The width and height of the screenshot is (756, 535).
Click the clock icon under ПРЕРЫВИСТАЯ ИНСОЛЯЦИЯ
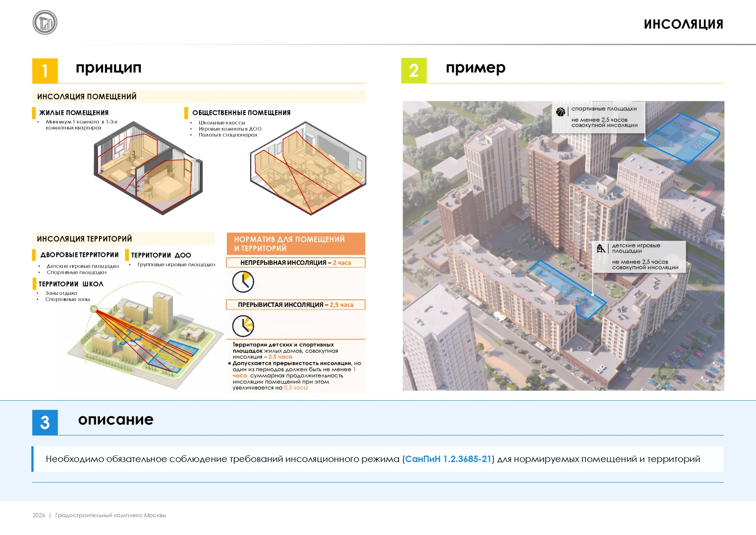[243, 326]
